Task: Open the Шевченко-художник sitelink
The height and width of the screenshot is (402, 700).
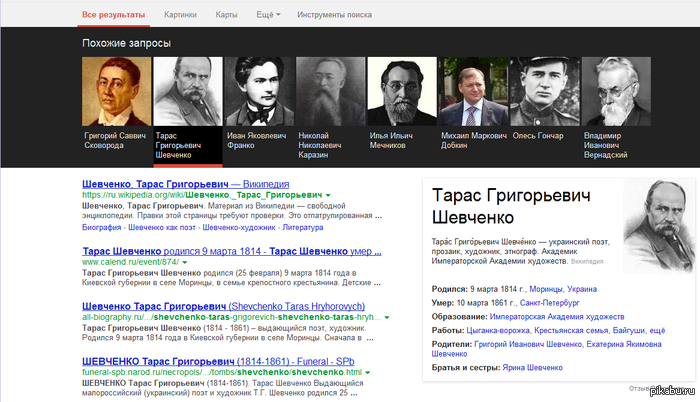Action: (x=239, y=227)
